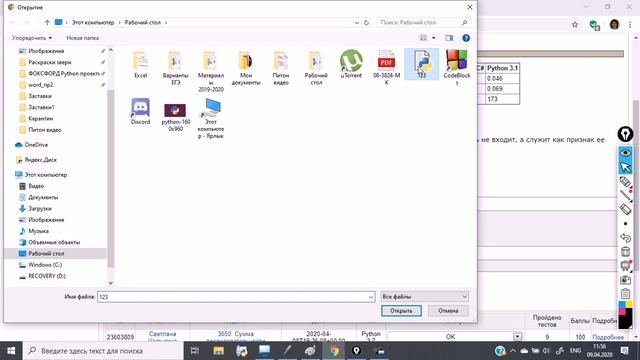Image resolution: width=640 pixels, height=360 pixels.
Task: Open File Explorer from the taskbar
Action: pos(218,351)
